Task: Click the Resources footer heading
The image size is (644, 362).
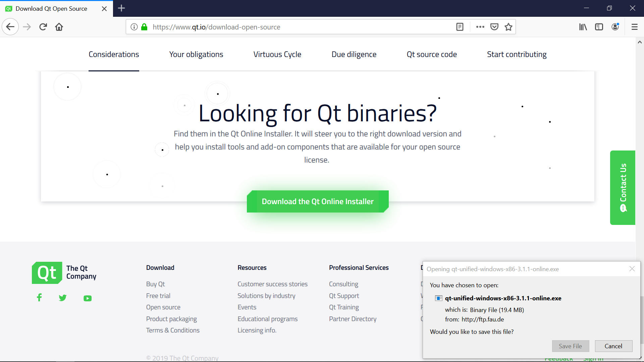Action: pos(252,267)
